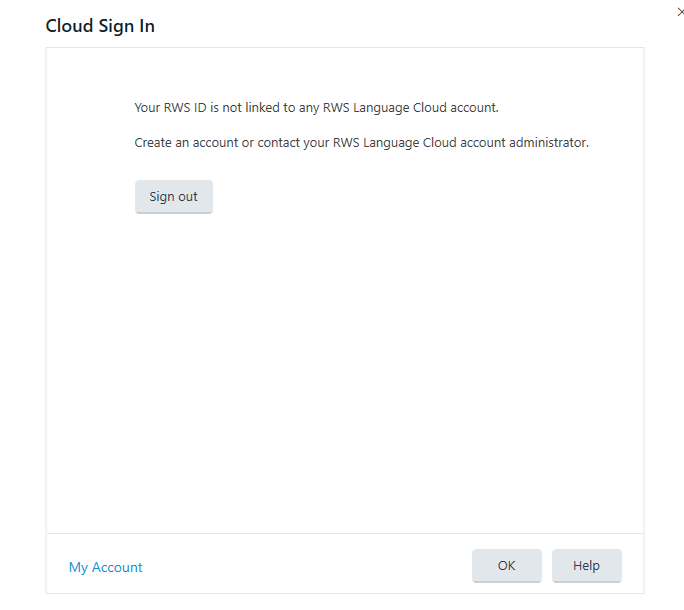Viewport: 684px width, 610px height.
Task: Click the Cloud Sign In title text
Action: [100, 26]
